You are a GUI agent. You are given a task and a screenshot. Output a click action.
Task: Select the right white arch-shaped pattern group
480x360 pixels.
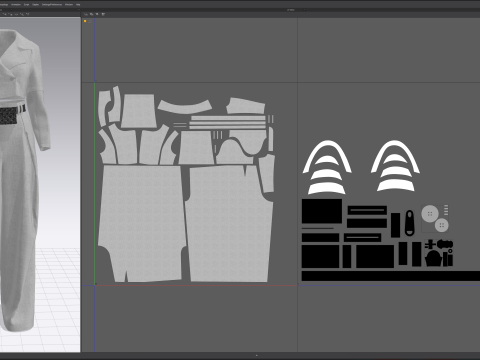tap(395, 166)
